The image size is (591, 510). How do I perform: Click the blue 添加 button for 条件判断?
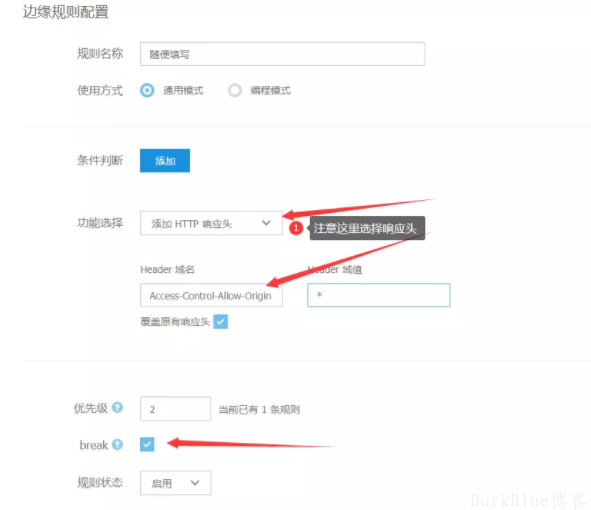click(165, 161)
